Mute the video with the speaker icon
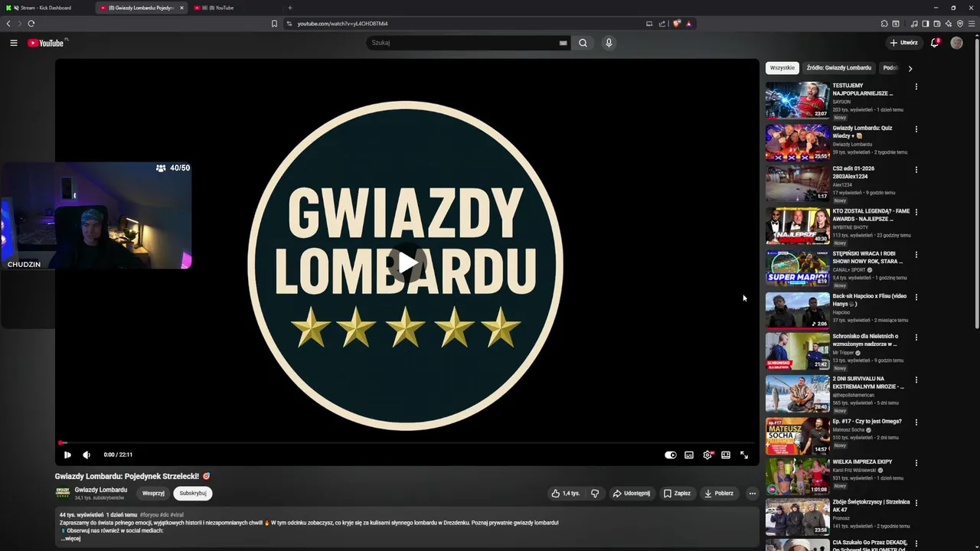 click(x=87, y=455)
